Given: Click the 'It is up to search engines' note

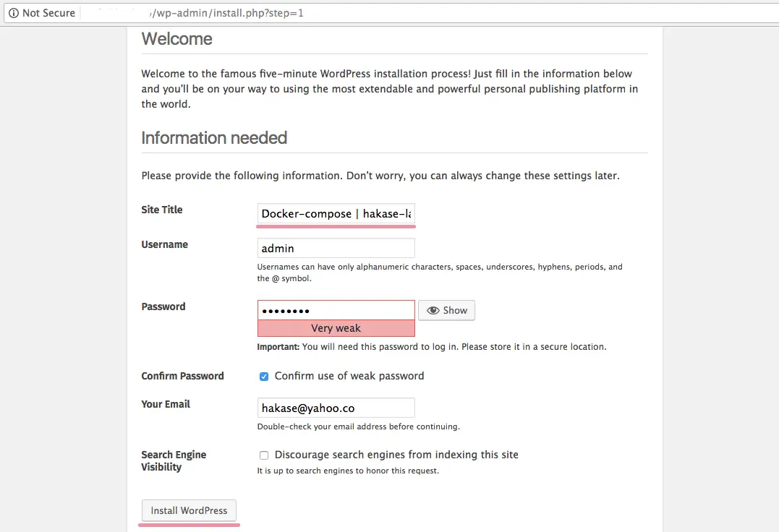Looking at the screenshot, I should click(348, 471).
